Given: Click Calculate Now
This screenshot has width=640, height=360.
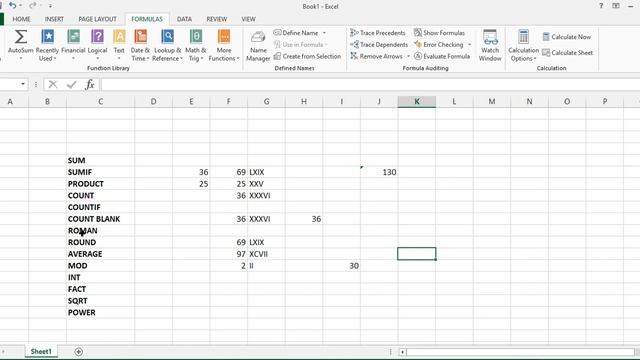Looking at the screenshot, I should click(567, 37).
